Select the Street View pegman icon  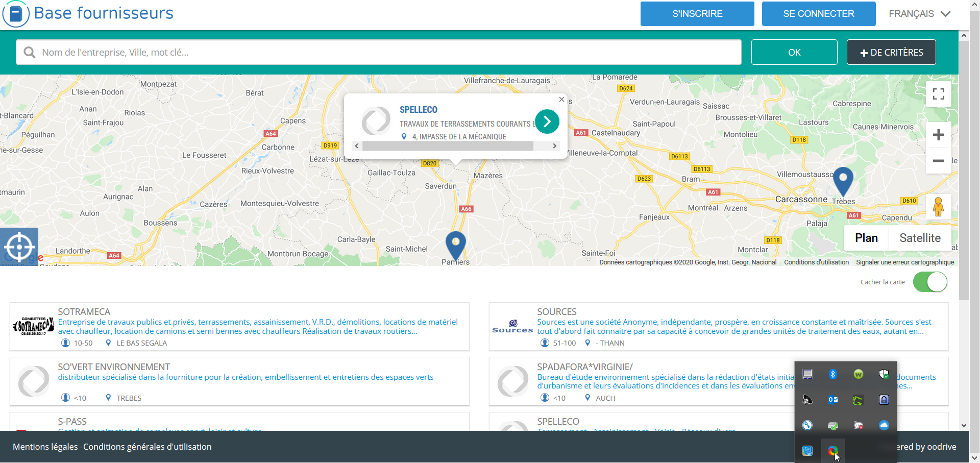[938, 207]
